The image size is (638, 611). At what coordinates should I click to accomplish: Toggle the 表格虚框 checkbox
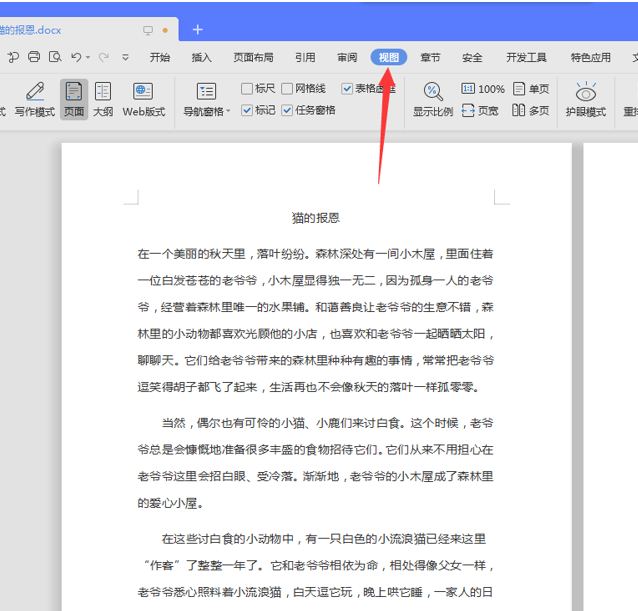point(347,89)
